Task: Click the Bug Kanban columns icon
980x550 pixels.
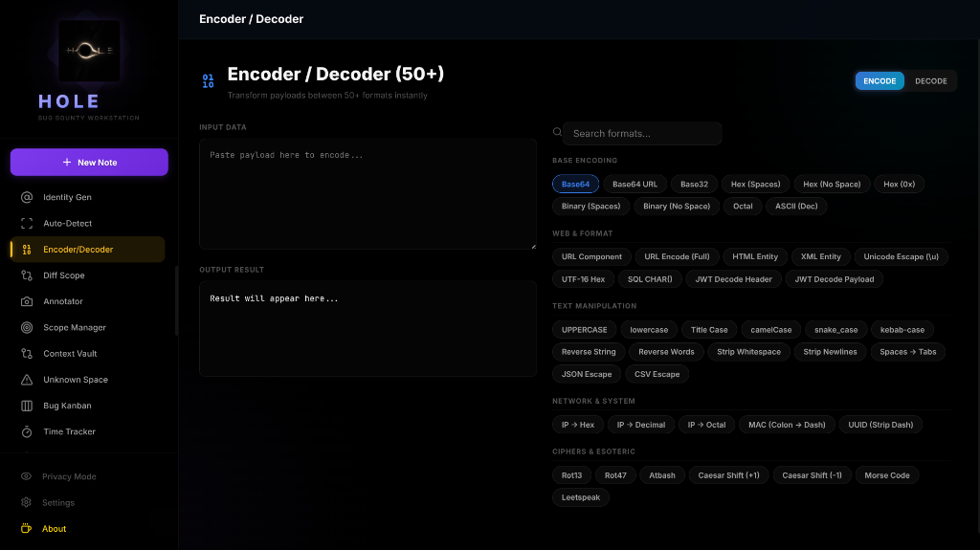Action: point(26,406)
